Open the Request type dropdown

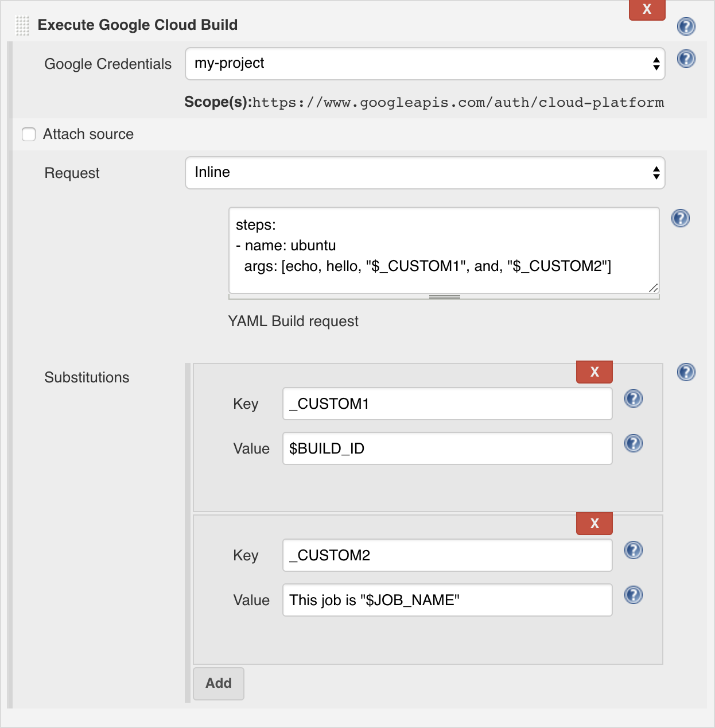pos(425,173)
